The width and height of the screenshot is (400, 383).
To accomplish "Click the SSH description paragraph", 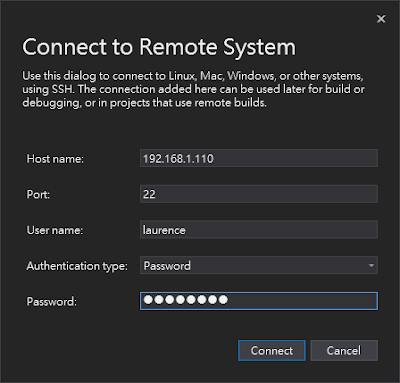I will click(193, 89).
